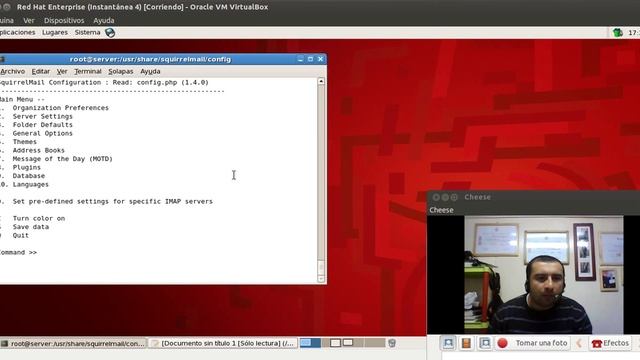Click the Cheese webcam preview

point(544,275)
